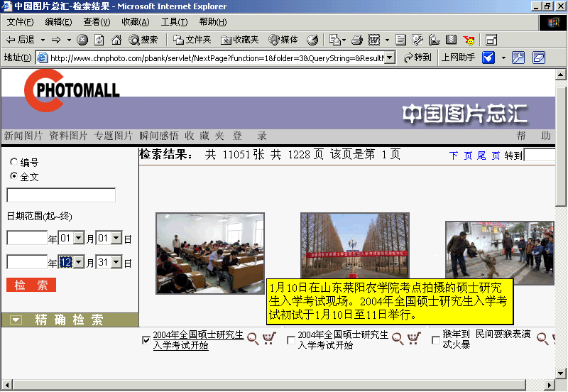This screenshot has width=568, height=392.
Task: Open the end day dropdown showing 31
Action: point(116,262)
